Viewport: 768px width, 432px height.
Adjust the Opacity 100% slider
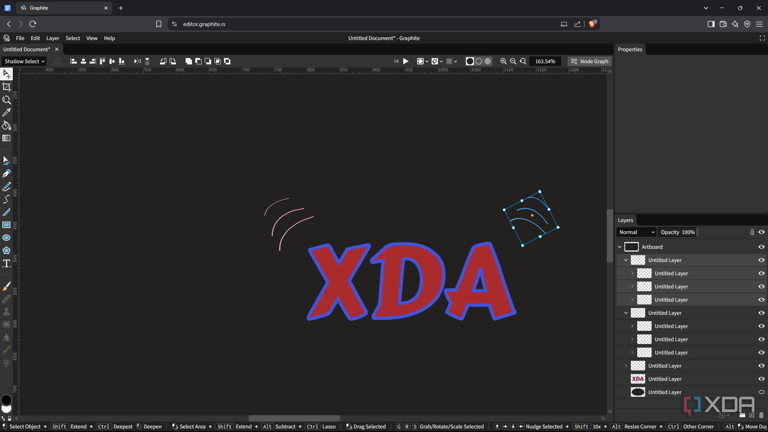[x=678, y=232]
